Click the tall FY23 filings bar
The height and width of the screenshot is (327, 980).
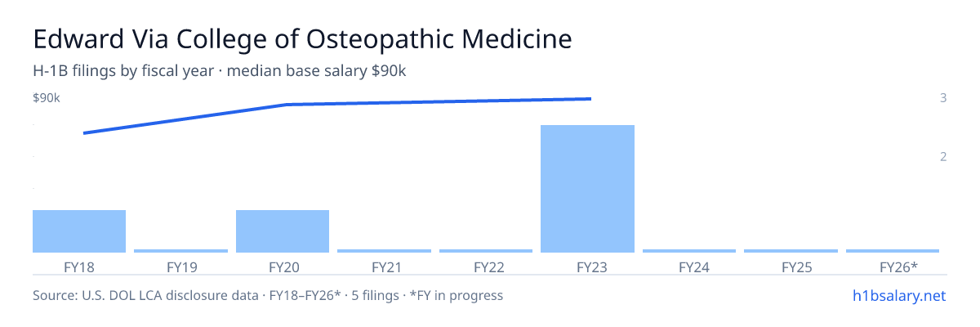[588, 189]
